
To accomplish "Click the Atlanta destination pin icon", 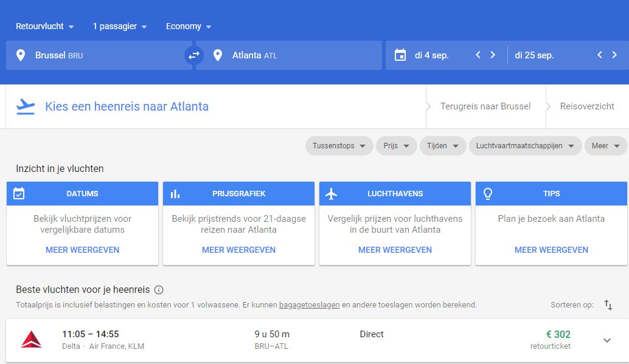I will tap(218, 55).
